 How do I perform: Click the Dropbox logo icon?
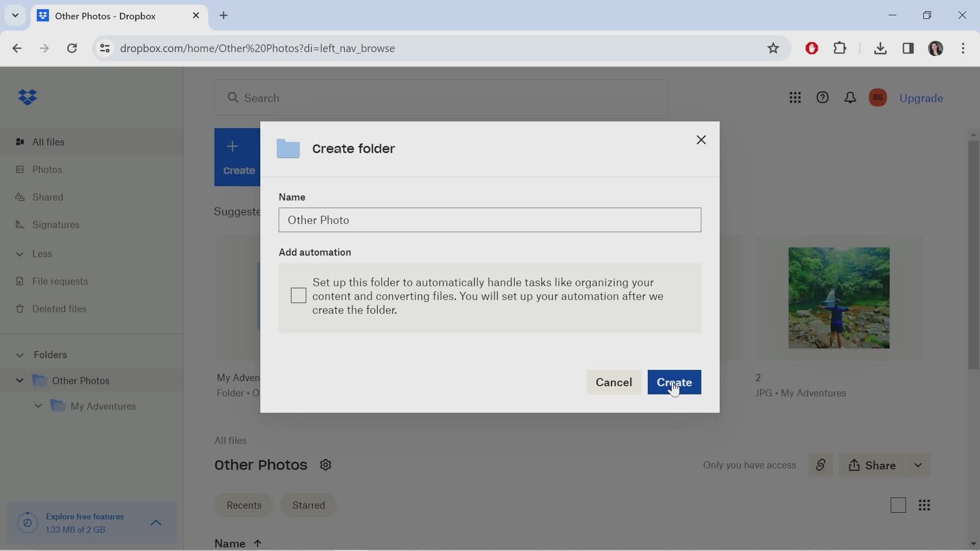pos(26,97)
